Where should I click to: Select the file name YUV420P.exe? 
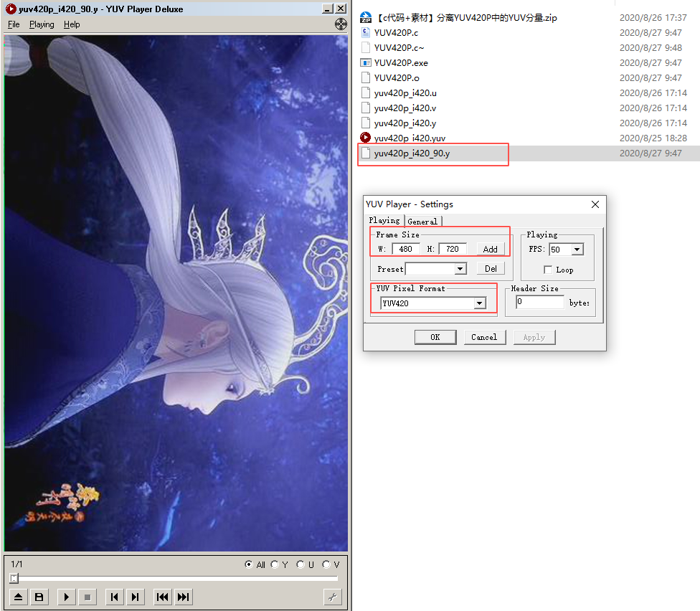pos(401,63)
